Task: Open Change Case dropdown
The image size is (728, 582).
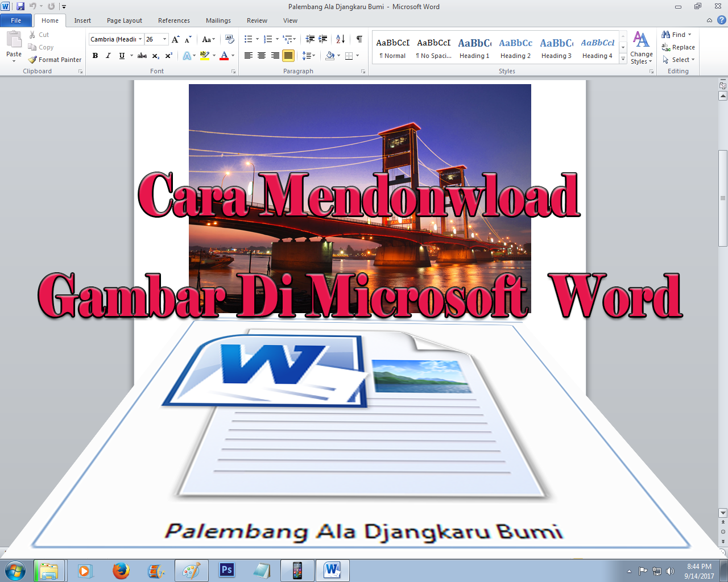Action: coord(208,39)
